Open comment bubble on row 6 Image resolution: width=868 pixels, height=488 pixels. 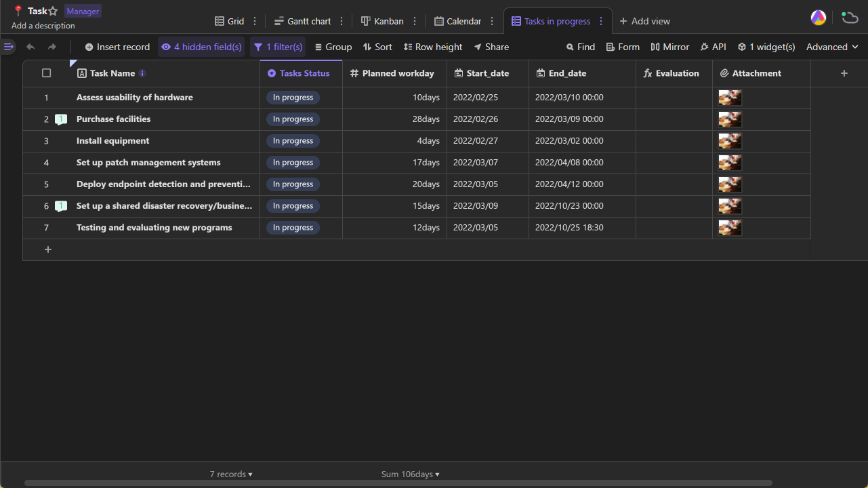[x=61, y=206]
